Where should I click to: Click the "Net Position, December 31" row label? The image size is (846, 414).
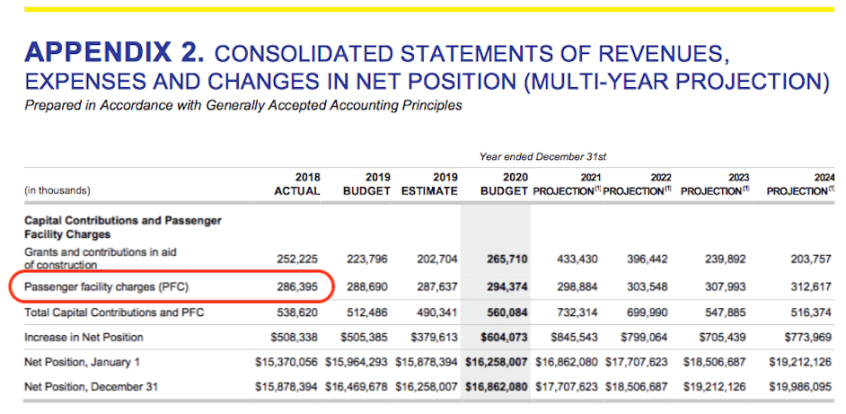(91, 386)
